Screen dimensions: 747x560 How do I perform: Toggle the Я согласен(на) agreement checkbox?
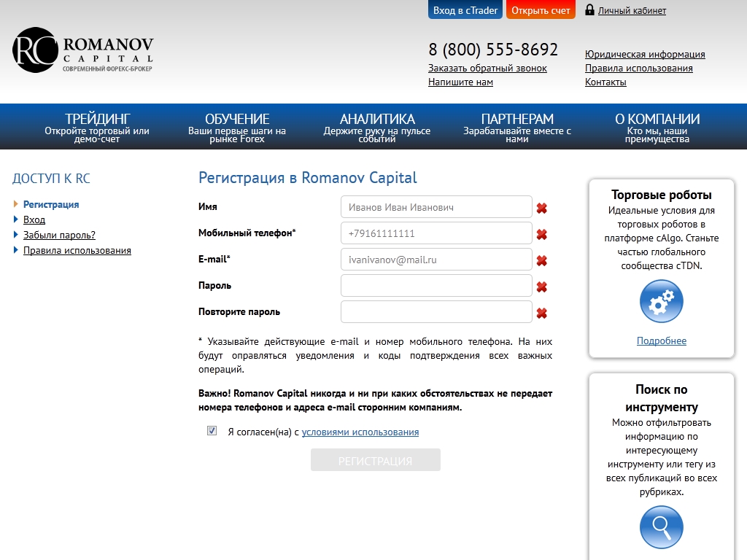212,431
